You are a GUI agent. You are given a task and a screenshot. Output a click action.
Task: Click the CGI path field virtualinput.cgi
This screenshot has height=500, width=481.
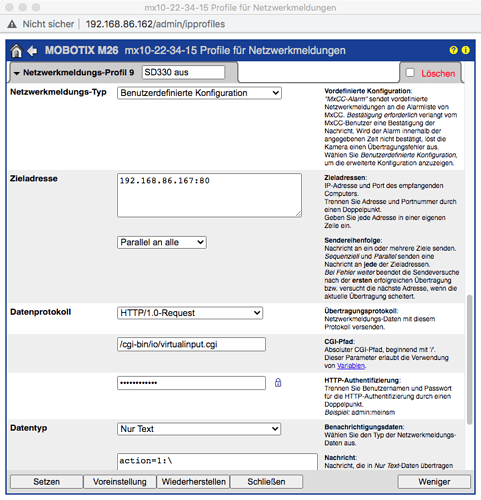click(x=191, y=344)
